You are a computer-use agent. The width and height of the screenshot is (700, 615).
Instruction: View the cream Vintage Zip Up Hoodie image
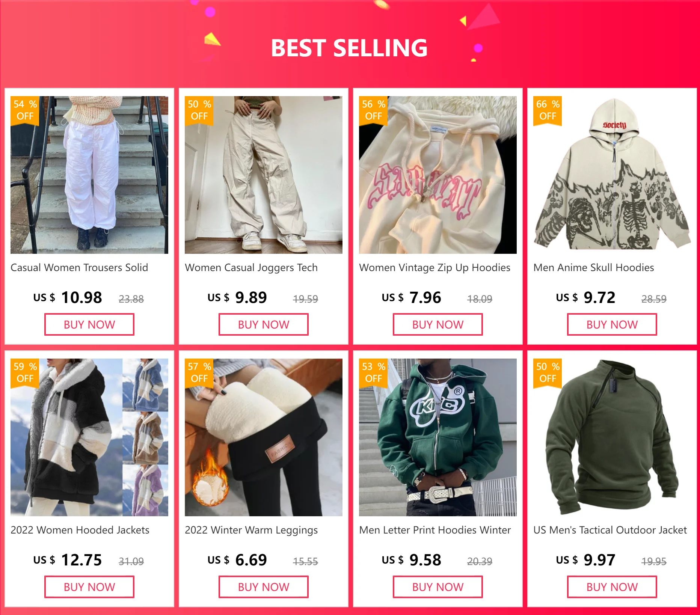click(438, 175)
